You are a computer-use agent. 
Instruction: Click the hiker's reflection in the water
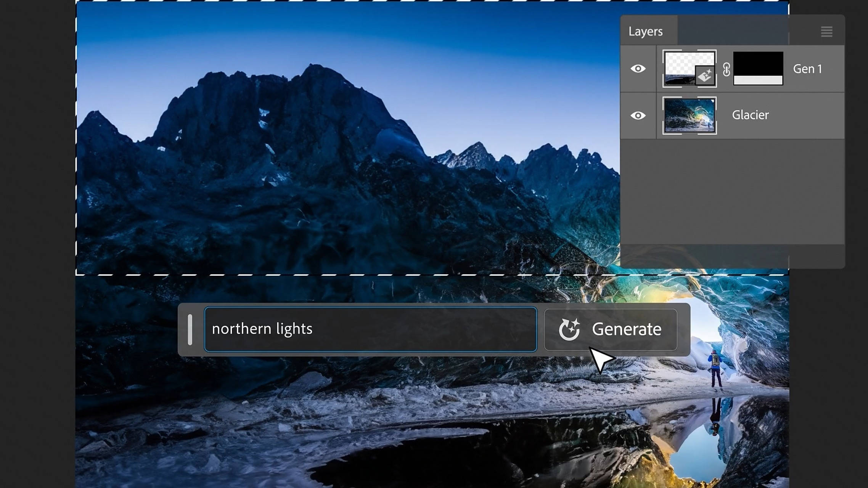click(x=715, y=416)
